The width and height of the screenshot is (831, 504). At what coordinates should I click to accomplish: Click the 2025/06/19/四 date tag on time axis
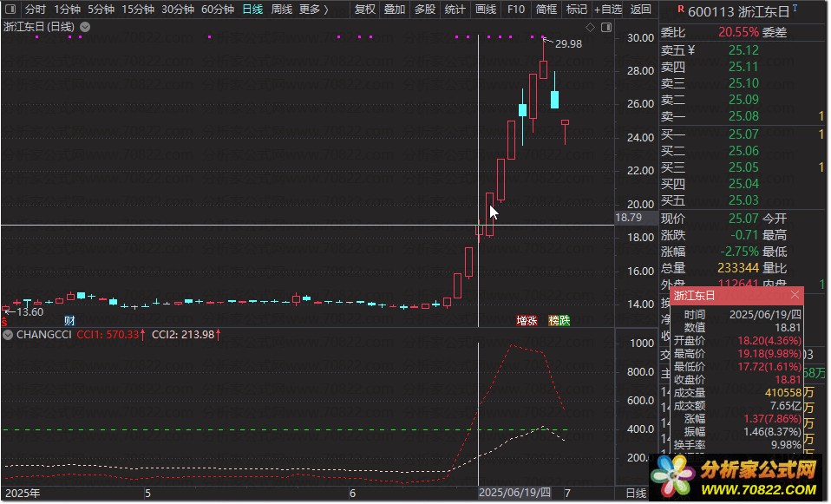pos(514,493)
